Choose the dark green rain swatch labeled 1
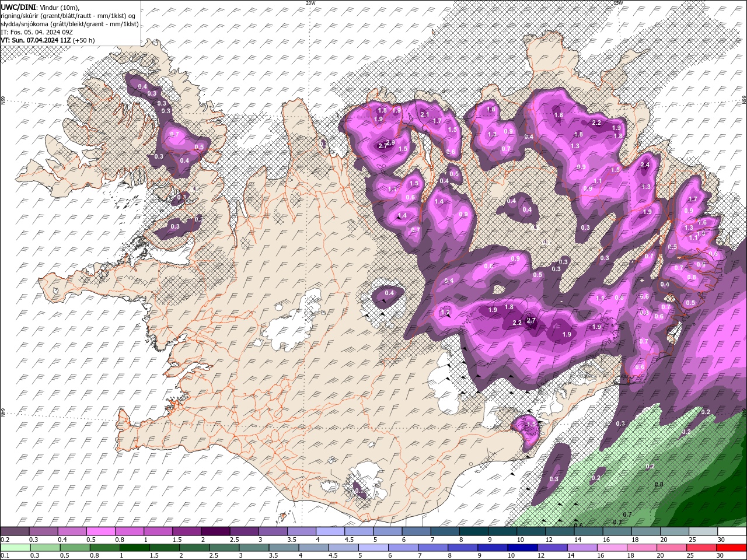This screenshot has height=560, width=747. [x=135, y=547]
